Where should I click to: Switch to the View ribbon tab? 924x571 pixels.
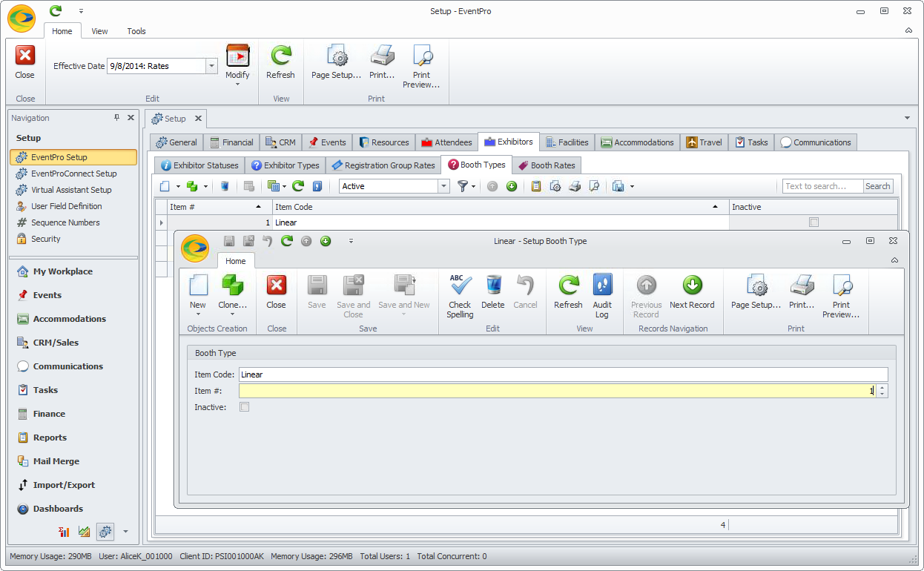(x=99, y=31)
